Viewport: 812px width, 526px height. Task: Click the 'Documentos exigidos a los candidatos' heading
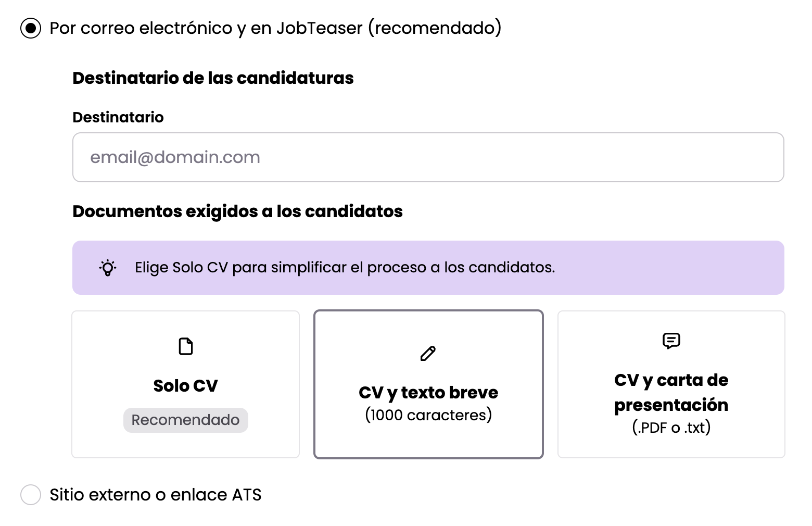tap(238, 211)
